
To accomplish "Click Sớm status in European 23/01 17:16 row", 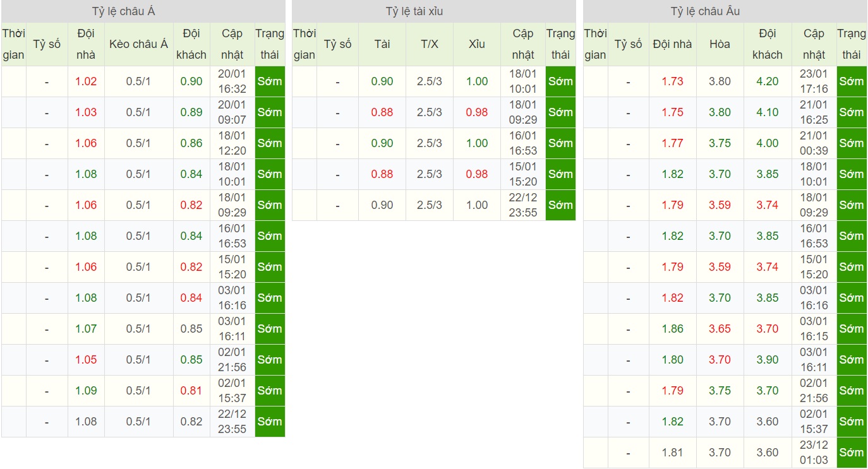I will click(x=852, y=81).
